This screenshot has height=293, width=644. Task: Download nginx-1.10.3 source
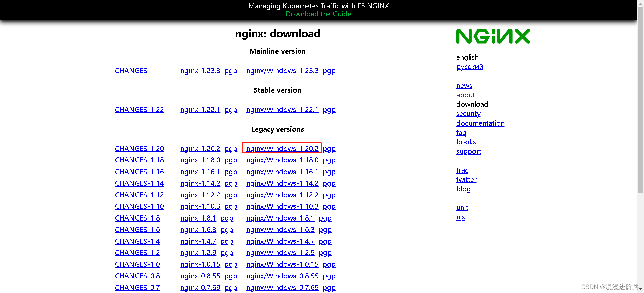(x=200, y=206)
